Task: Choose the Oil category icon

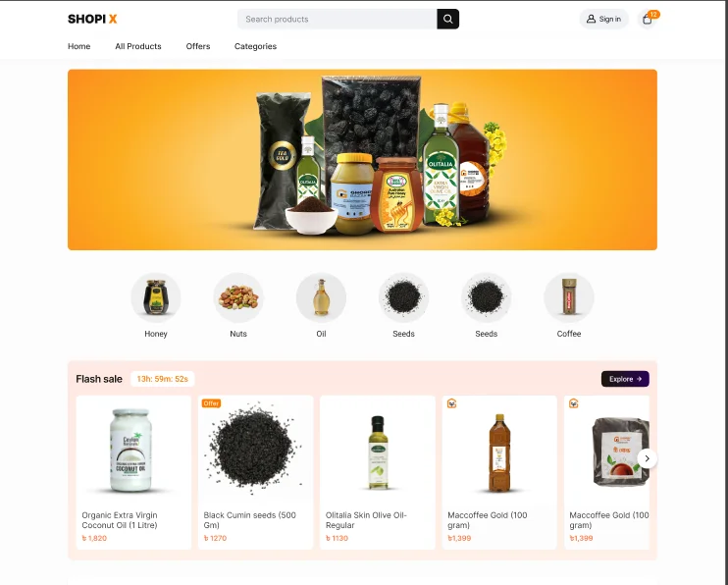Action: [321, 297]
